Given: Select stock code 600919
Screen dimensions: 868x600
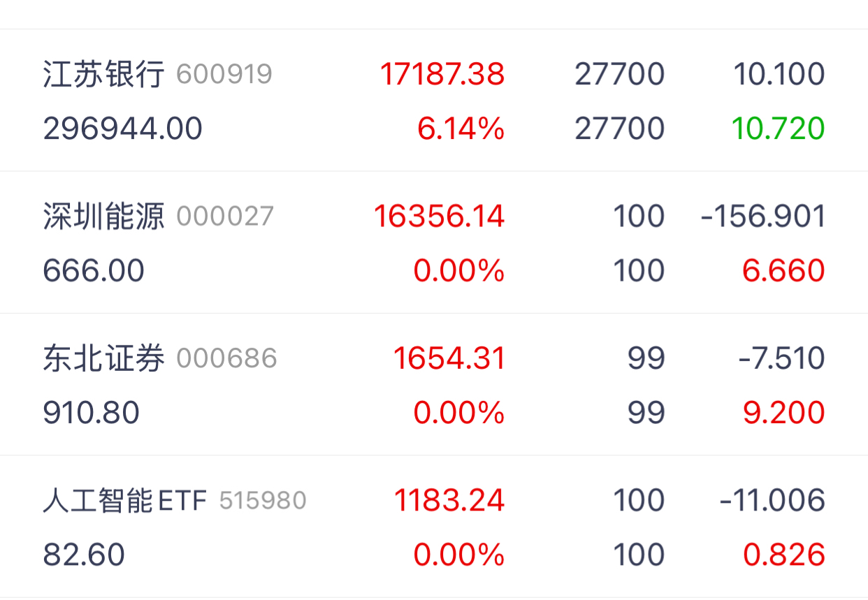Looking at the screenshot, I should pos(224,74).
